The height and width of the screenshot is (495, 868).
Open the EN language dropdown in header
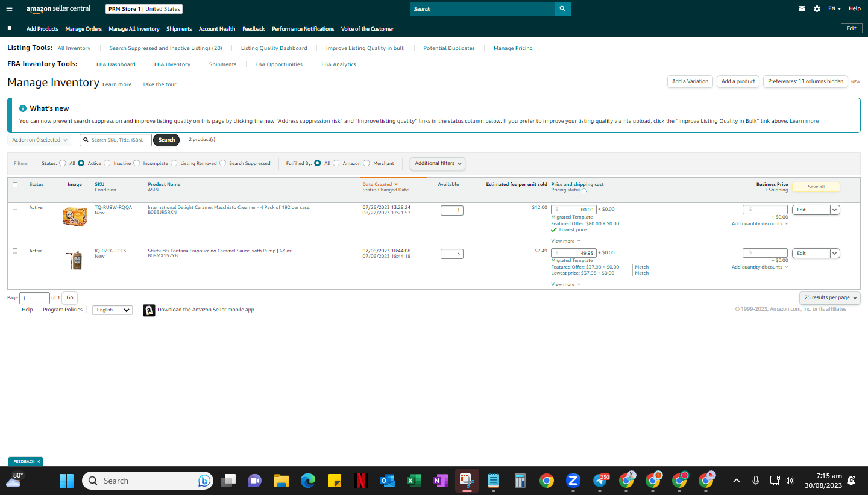[834, 9]
